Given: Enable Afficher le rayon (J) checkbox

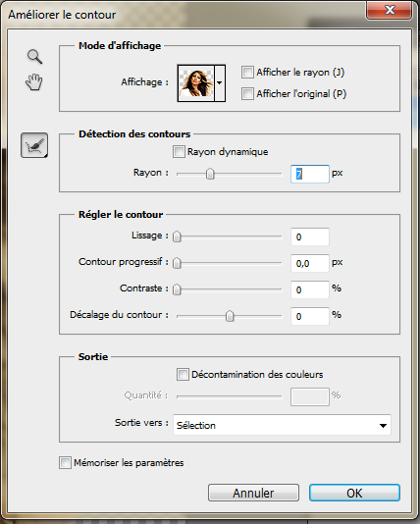Looking at the screenshot, I should point(247,73).
